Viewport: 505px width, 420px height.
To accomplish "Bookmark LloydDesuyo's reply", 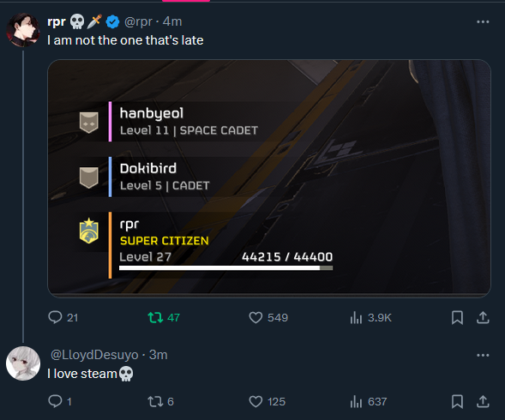I will tap(457, 401).
